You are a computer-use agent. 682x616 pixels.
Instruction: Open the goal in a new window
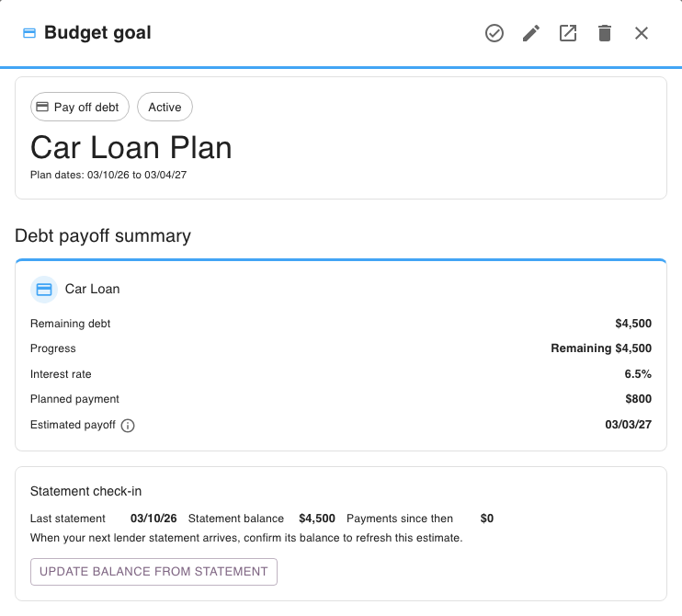(x=568, y=33)
